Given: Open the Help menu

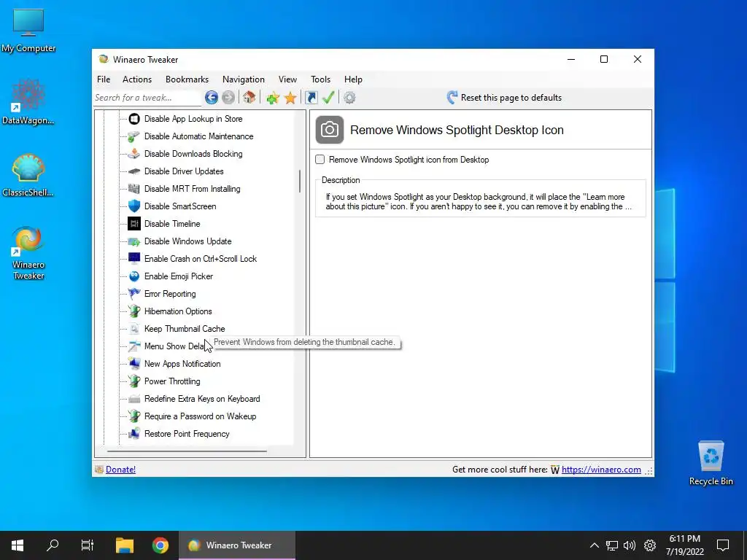Looking at the screenshot, I should coord(354,79).
